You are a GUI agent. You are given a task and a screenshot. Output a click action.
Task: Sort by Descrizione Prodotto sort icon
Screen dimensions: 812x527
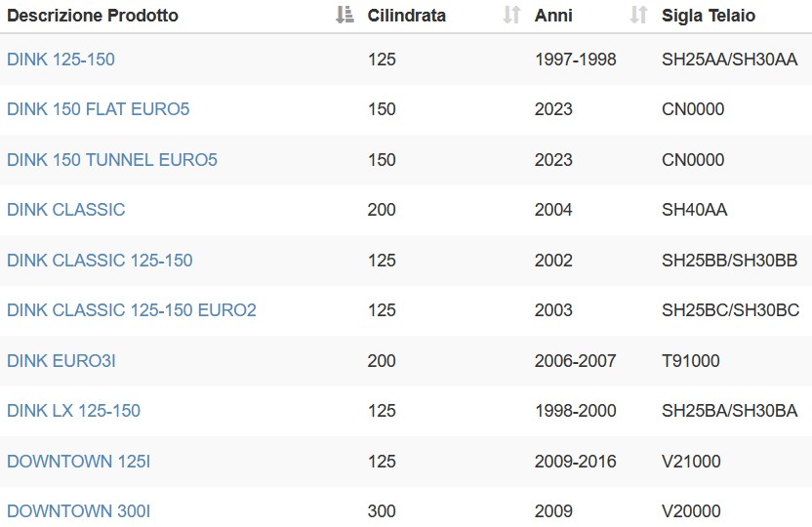pyautogui.click(x=345, y=15)
